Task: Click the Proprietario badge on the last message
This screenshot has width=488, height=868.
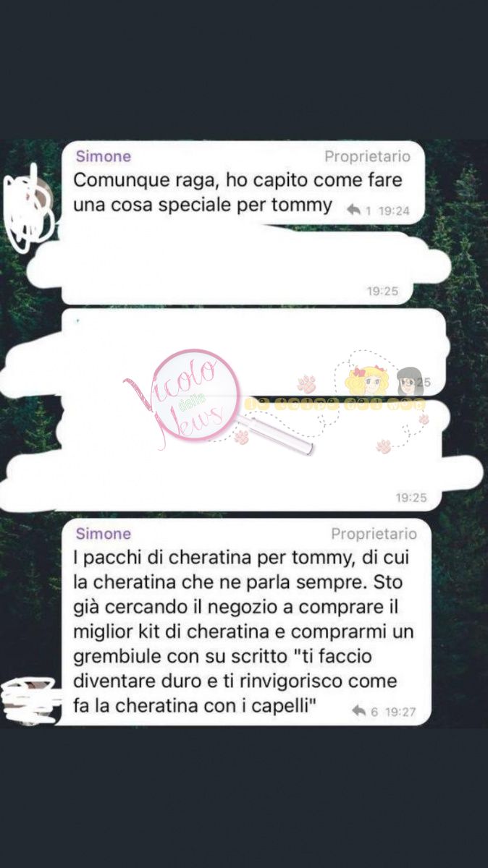Action: 374,534
